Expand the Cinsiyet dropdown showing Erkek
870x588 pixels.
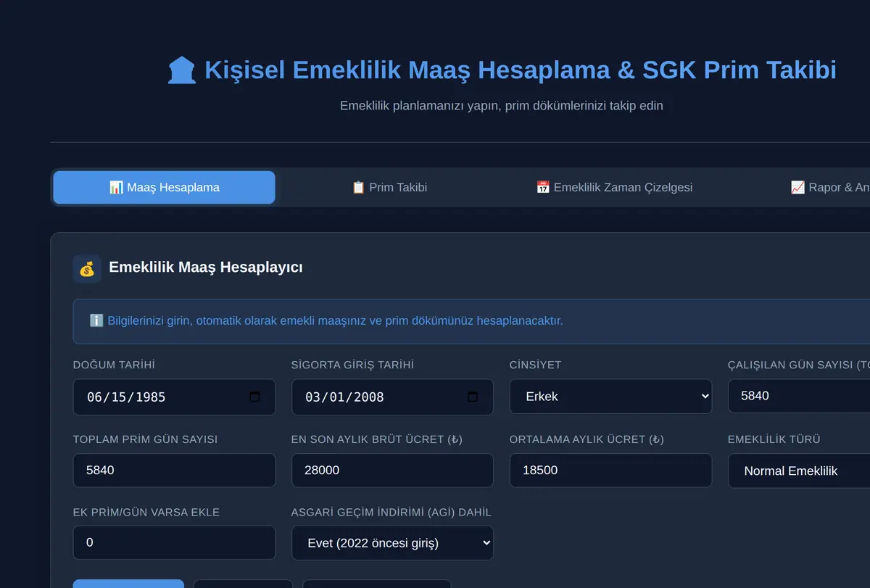pos(610,397)
